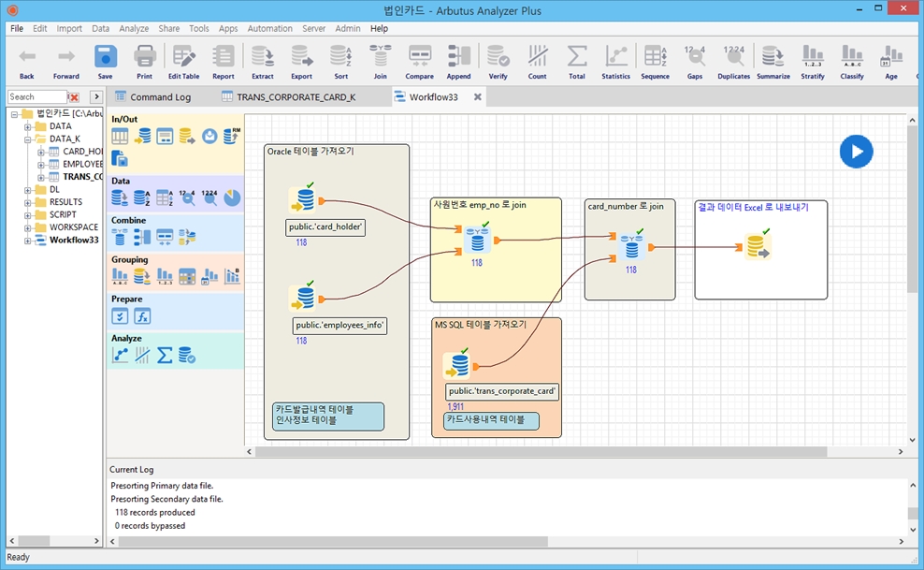The height and width of the screenshot is (570, 924).
Task: Expand the Workflow33 tree node
Action: point(28,241)
